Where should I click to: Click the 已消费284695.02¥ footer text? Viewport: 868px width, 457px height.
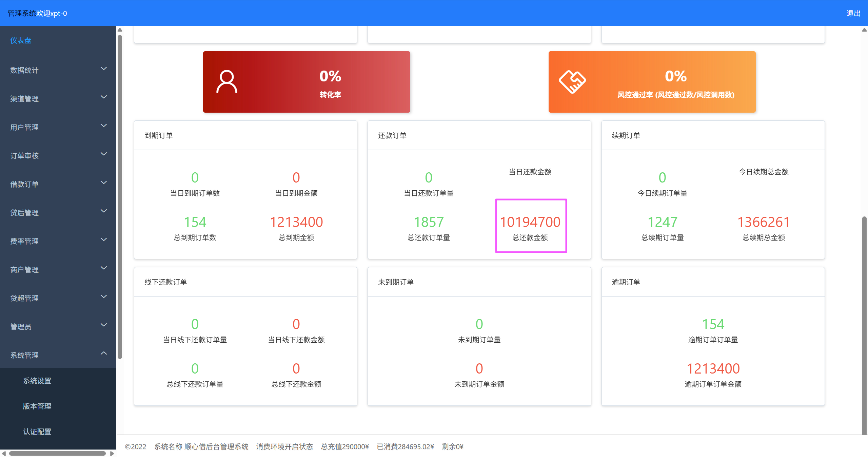[x=405, y=446]
